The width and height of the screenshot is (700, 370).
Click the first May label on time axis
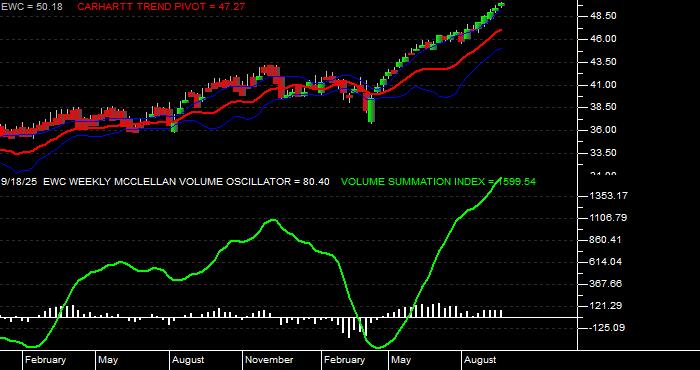(108, 360)
